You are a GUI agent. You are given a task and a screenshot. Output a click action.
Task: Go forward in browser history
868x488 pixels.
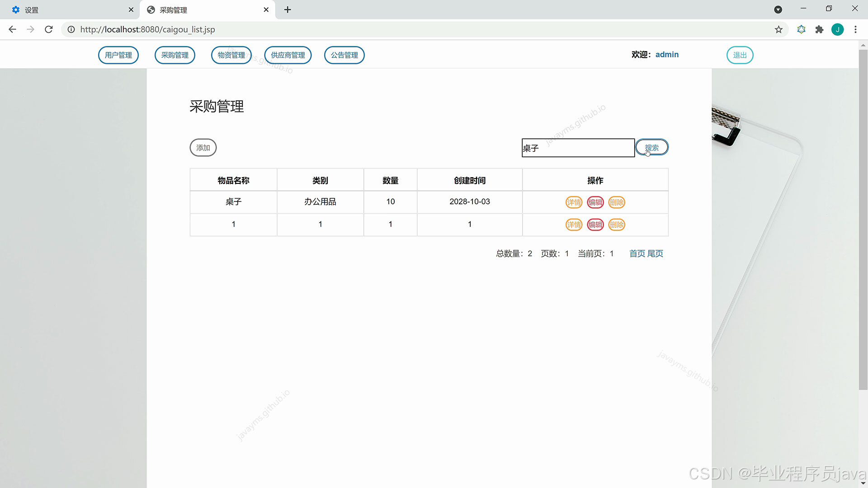(30, 29)
